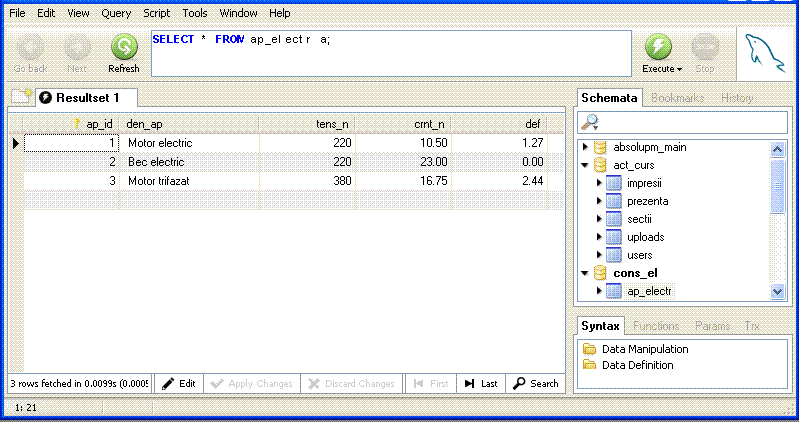
Task: Open a new resultset tab icon
Action: [x=21, y=97]
